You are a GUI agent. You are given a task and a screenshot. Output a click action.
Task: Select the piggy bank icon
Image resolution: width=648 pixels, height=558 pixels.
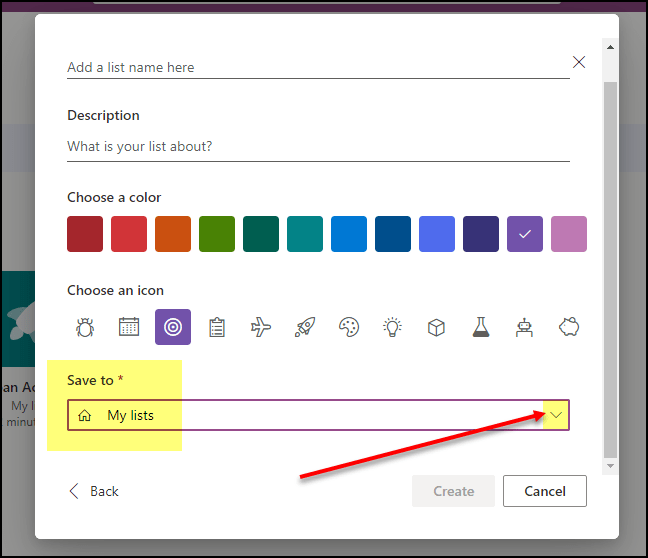569,327
